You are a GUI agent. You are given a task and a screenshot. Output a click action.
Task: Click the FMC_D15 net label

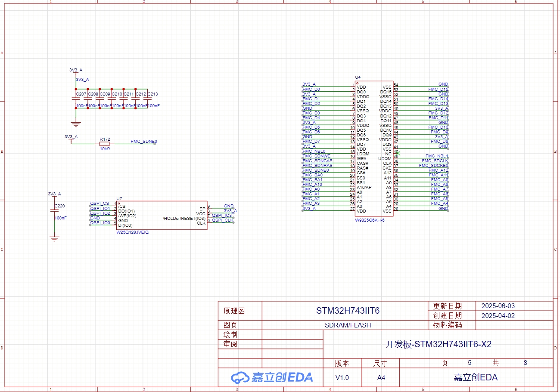tap(438, 90)
